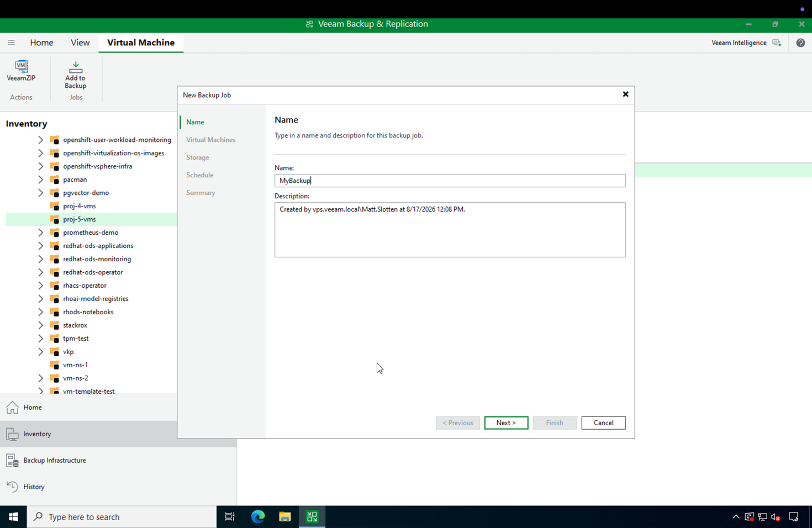Image resolution: width=812 pixels, height=528 pixels.
Task: Select vm-template-test in the tree
Action: 88,391
